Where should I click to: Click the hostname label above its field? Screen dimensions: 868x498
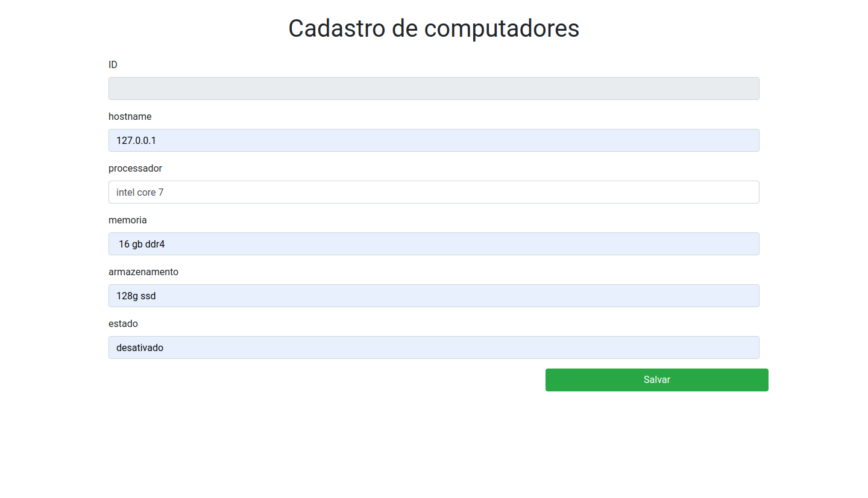130,116
